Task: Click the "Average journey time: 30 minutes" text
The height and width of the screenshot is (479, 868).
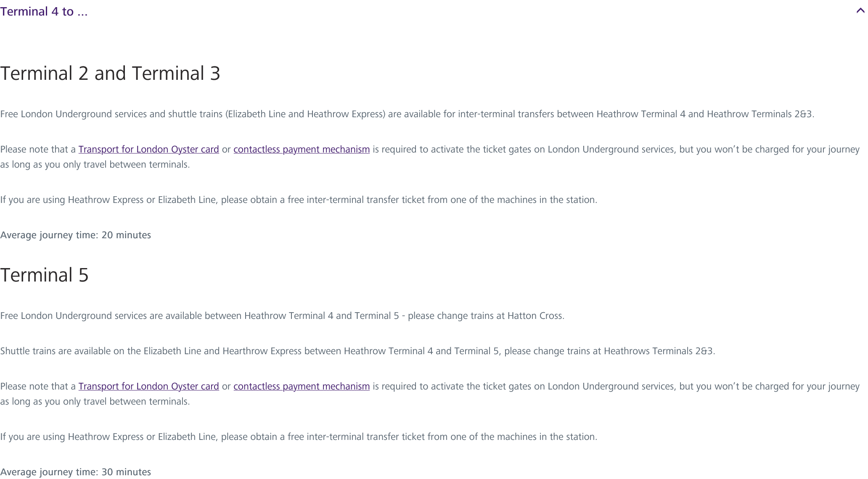Action: (75, 472)
